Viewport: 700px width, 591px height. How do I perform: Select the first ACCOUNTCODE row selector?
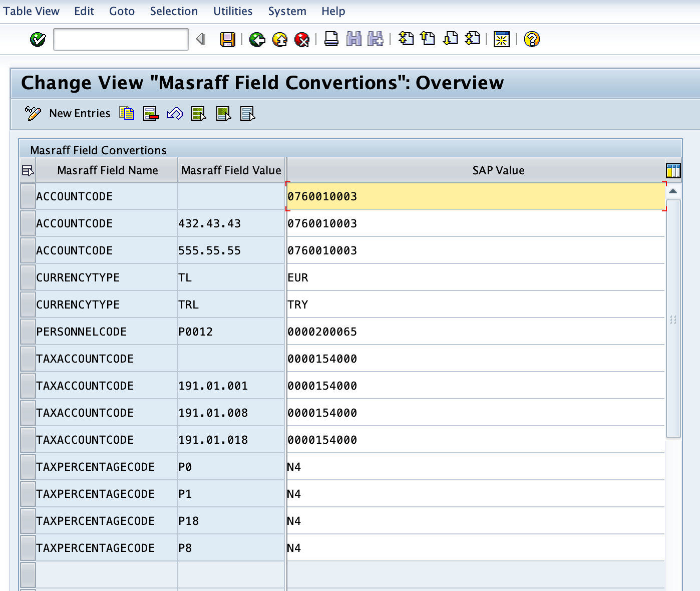[28, 196]
